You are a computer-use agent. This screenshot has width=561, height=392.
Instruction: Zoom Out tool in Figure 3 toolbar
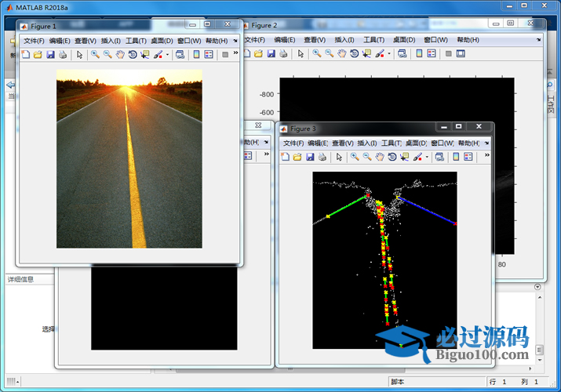click(367, 157)
